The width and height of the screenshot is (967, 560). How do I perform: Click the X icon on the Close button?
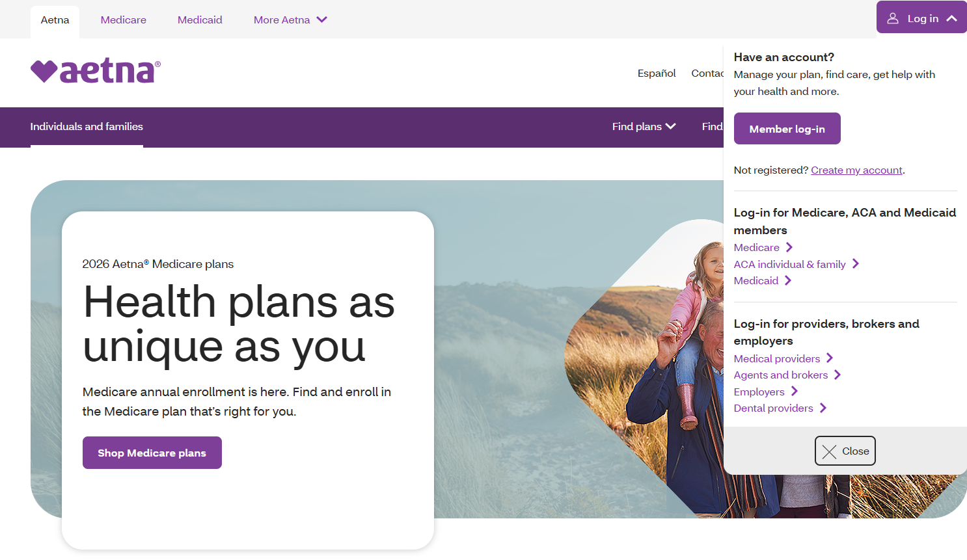(x=829, y=451)
